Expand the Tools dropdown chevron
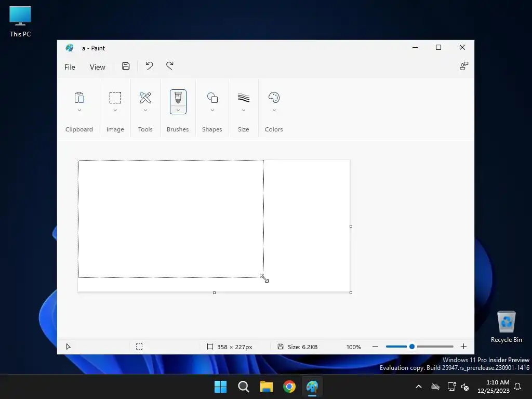532x399 pixels. point(145,110)
